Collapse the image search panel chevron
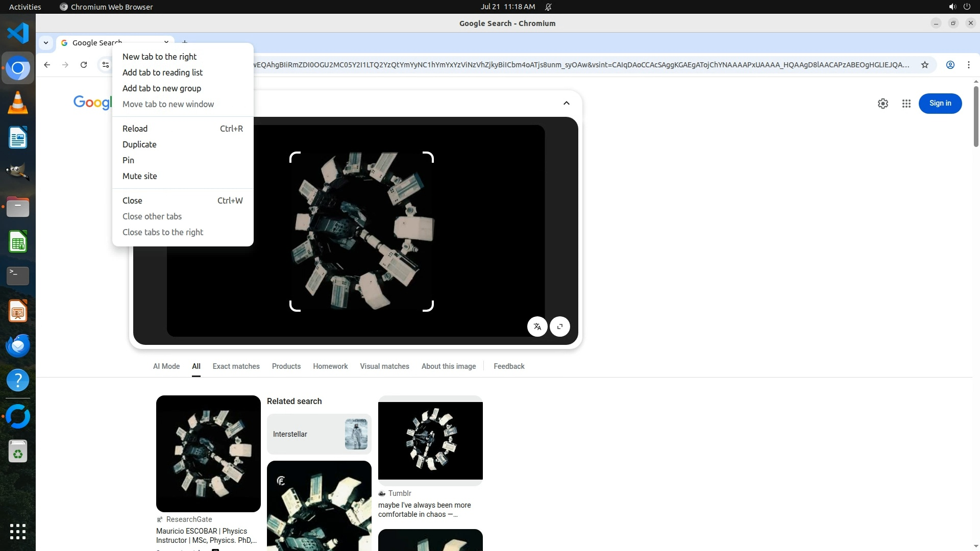 point(566,103)
